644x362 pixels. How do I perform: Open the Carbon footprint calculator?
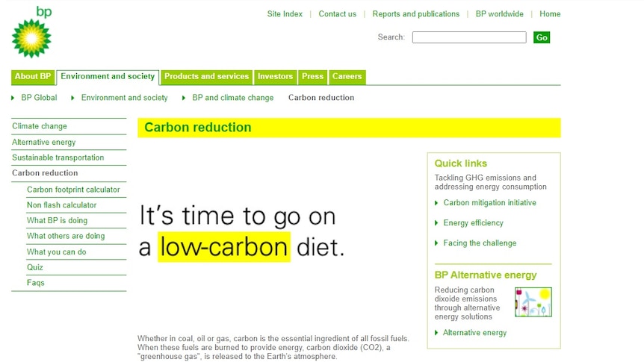[73, 190]
